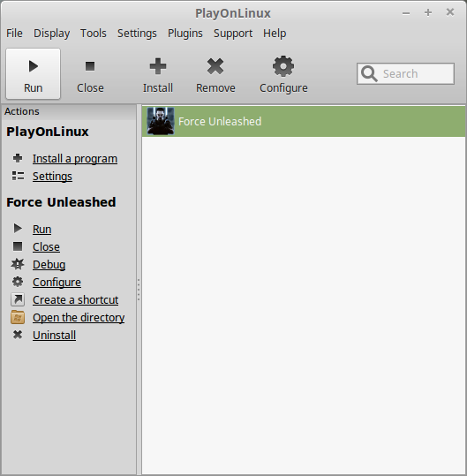Open the Settings menu in menu bar
This screenshot has width=467, height=476.
pyautogui.click(x=137, y=33)
